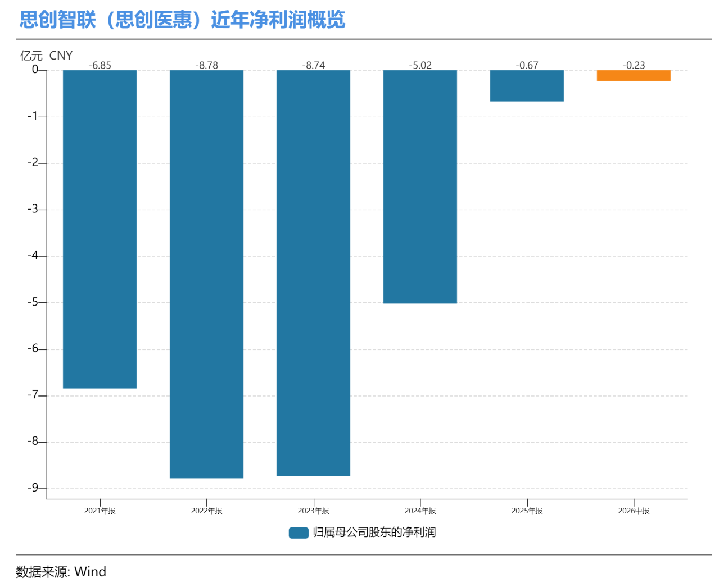The width and height of the screenshot is (728, 587).
Task: Click the -9 y-axis tick label
Action: [33, 488]
